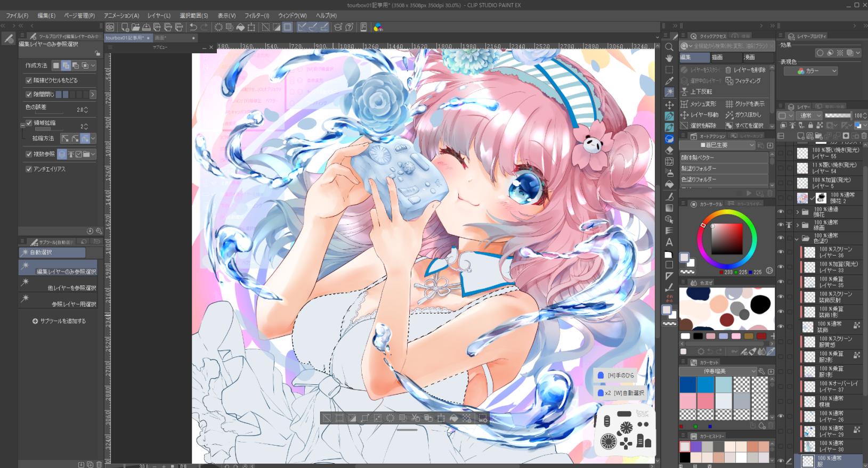Open the 作成方法 options dropdown arrow
Image resolution: width=868 pixels, height=468 pixels.
[93, 65]
